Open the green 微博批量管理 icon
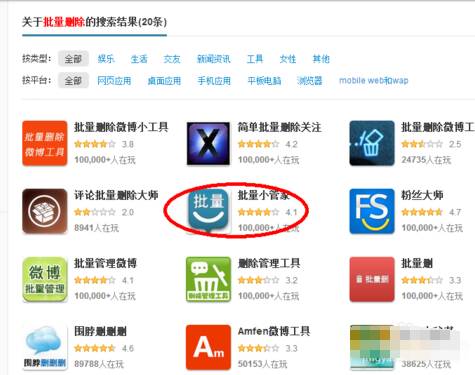Screen dimensions: 475x375 pos(45,279)
